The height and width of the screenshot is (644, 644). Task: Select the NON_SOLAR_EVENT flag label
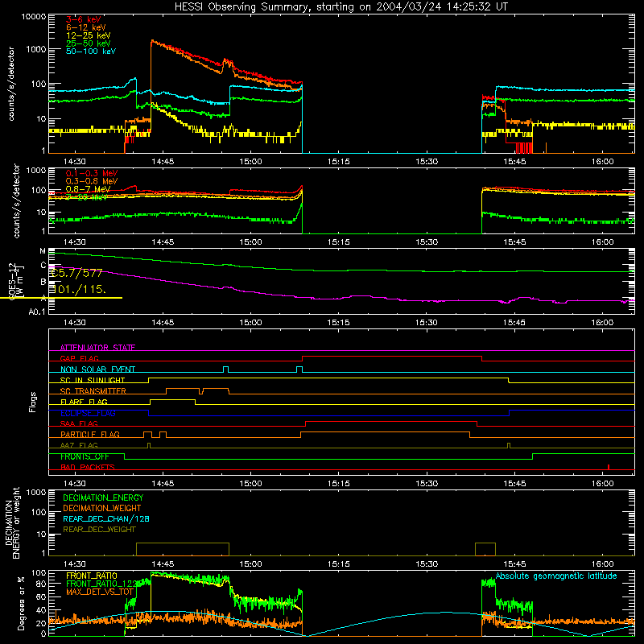coord(97,369)
